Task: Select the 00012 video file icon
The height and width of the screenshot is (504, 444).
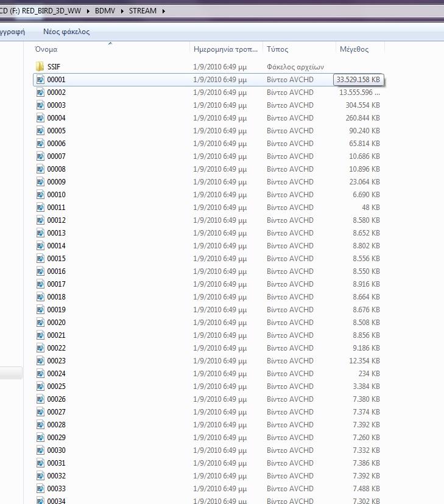Action: 40,220
